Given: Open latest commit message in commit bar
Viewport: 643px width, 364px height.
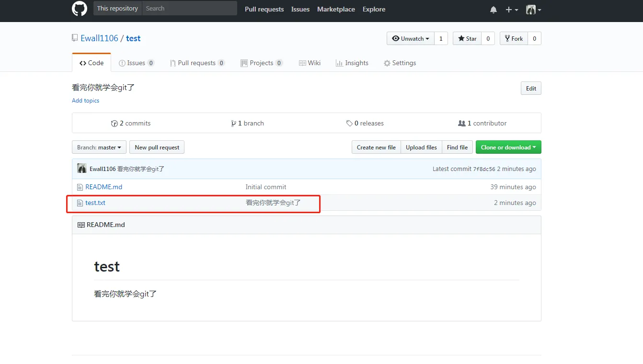Looking at the screenshot, I should point(141,169).
